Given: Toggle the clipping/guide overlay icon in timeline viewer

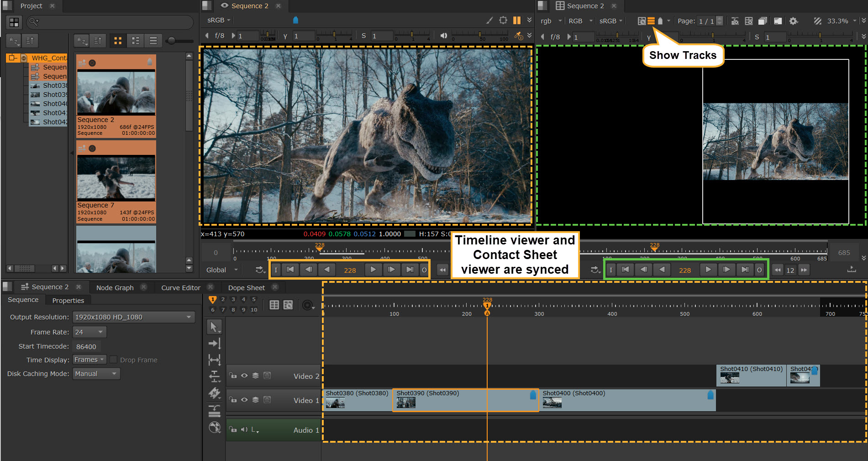Looking at the screenshot, I should [x=503, y=20].
